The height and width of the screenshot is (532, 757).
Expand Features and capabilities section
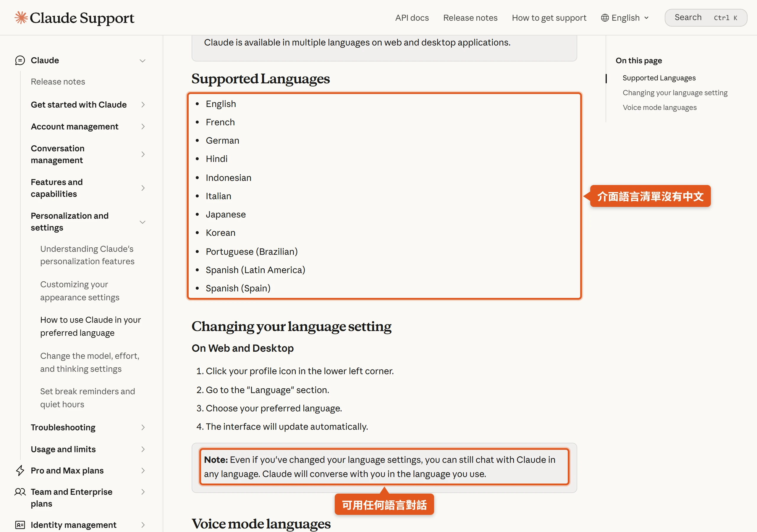pos(143,188)
